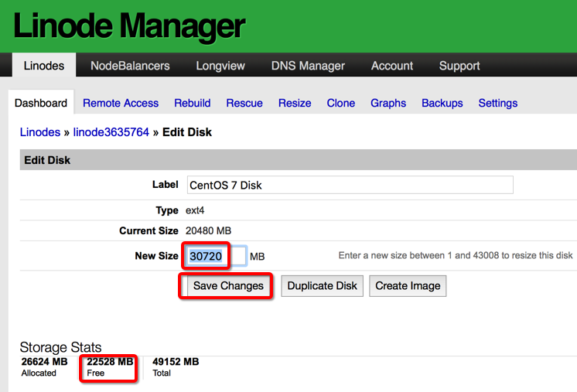Edit the disk Label field
577x392 pixels.
tap(350, 185)
